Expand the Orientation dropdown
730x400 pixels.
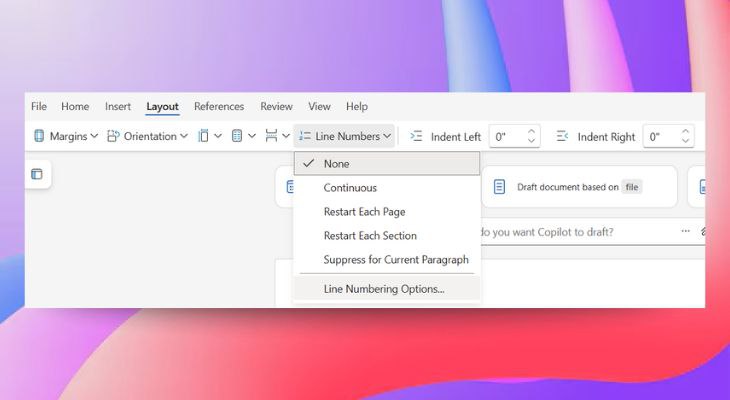pyautogui.click(x=147, y=136)
